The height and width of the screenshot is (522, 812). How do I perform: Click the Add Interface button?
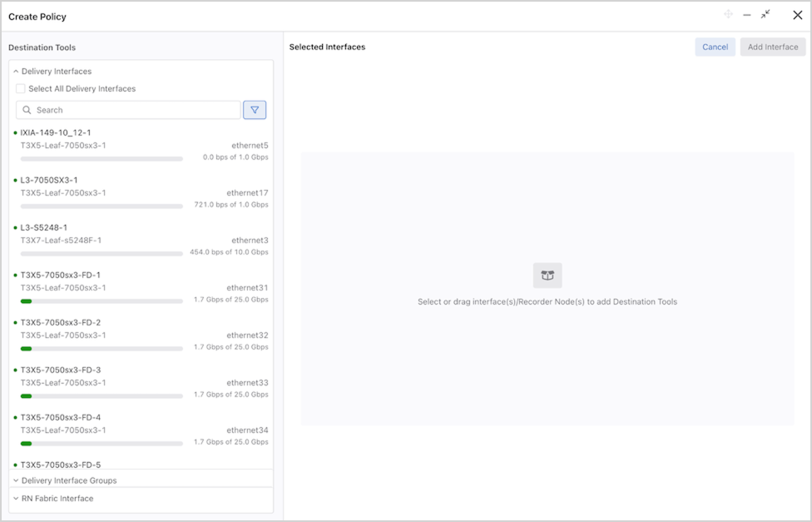pos(772,47)
